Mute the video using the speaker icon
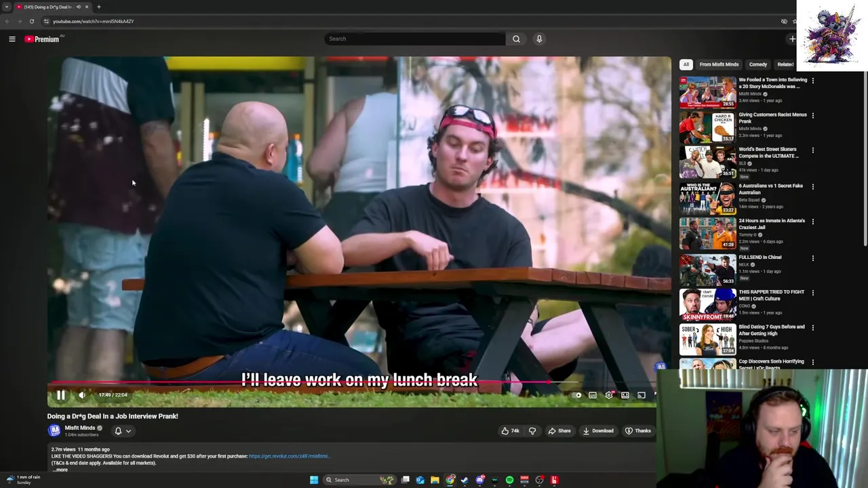 point(82,395)
